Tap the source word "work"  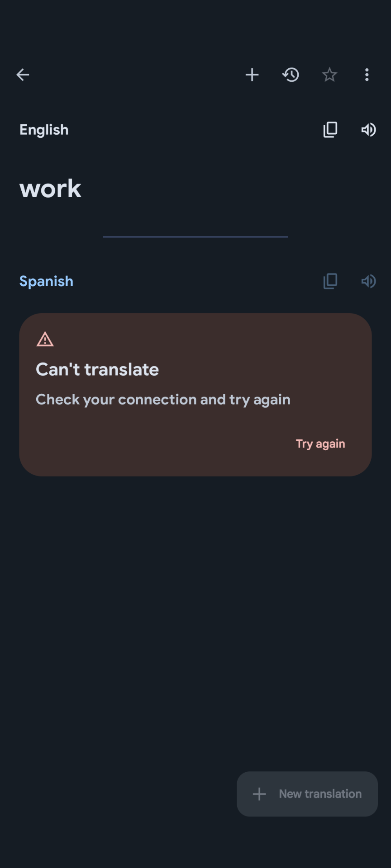[50, 189]
